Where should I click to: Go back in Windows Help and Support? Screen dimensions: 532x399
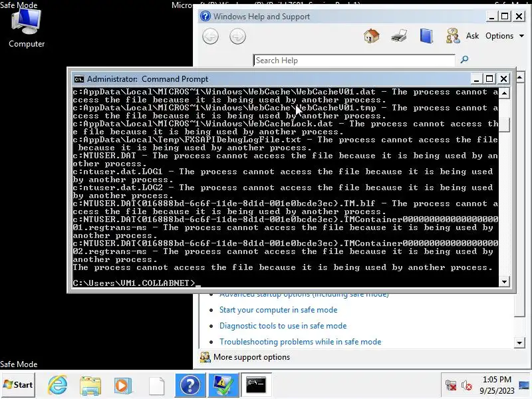tap(210, 37)
